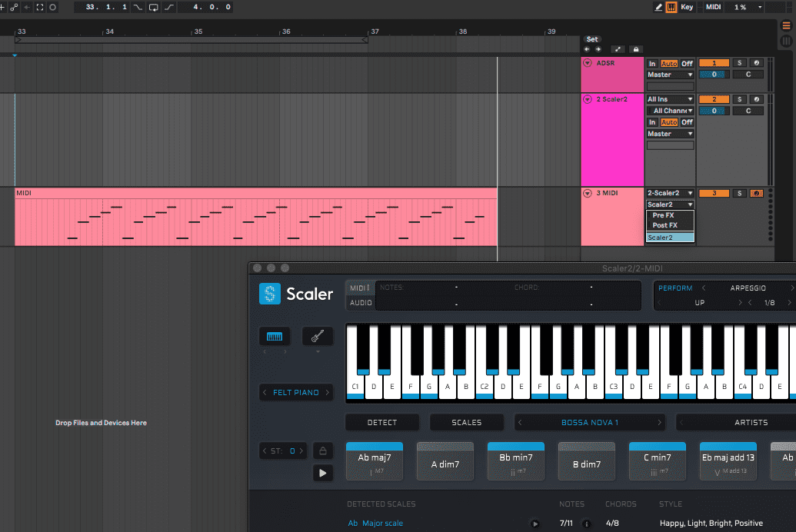Open info for detected scale notes
This screenshot has width=796, height=532.
click(x=587, y=524)
